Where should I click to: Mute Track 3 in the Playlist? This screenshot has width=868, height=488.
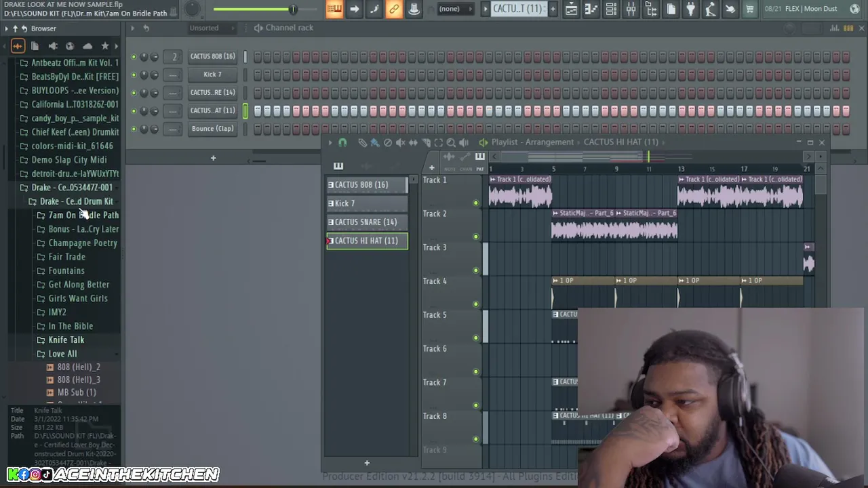tap(475, 270)
